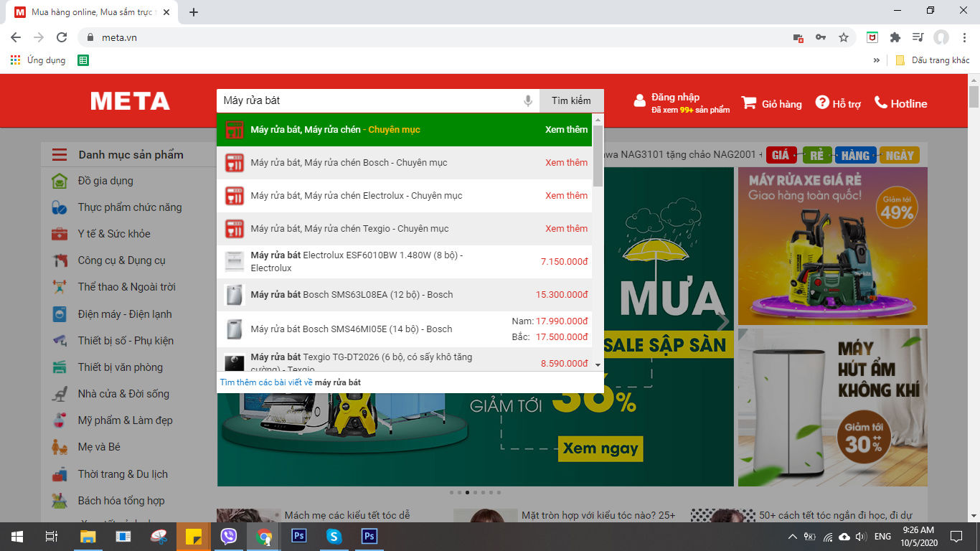Open File Explorer from the taskbar
This screenshot has width=980, height=551.
click(88, 536)
